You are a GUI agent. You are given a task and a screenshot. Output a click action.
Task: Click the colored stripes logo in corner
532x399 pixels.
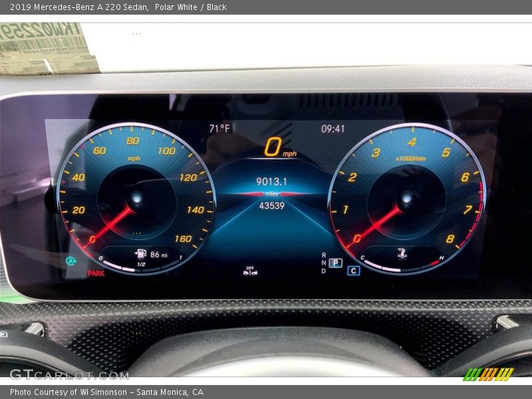(488, 374)
